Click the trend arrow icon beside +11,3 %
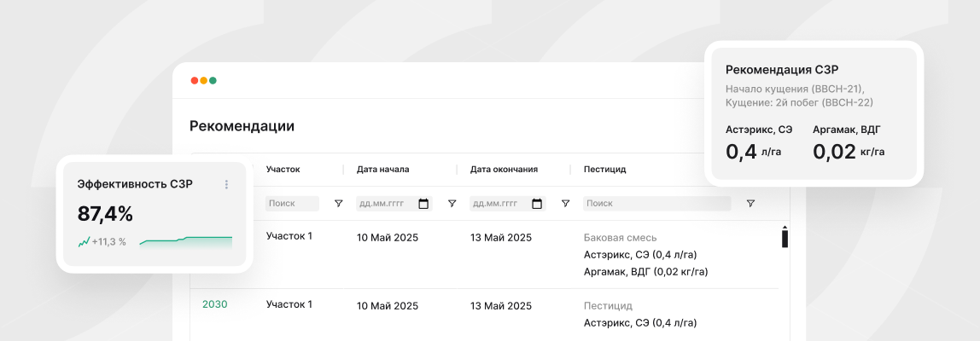 click(x=84, y=242)
